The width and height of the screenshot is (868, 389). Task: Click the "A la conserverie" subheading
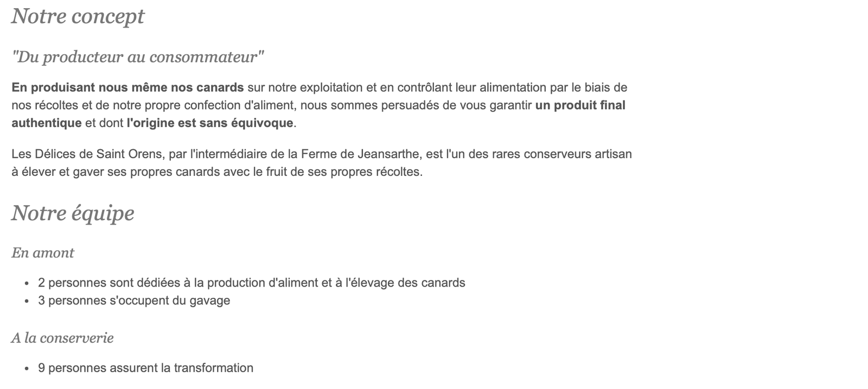click(x=62, y=338)
